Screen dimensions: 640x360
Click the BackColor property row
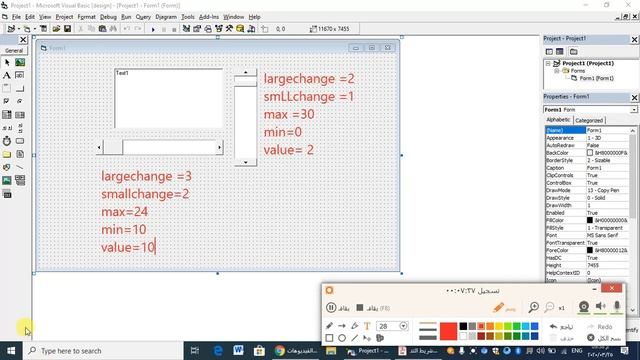(587, 153)
